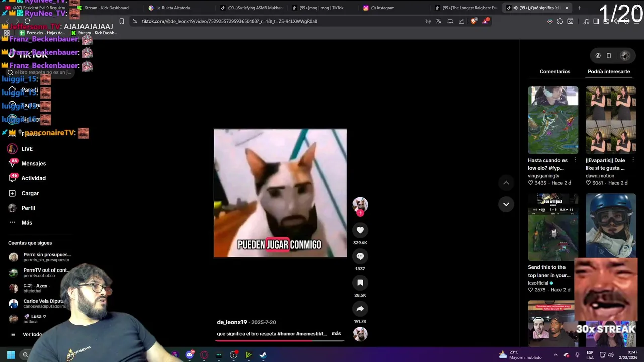The height and width of the screenshot is (362, 644).
Task: Open weather widget showing 23°C
Action: point(520,355)
